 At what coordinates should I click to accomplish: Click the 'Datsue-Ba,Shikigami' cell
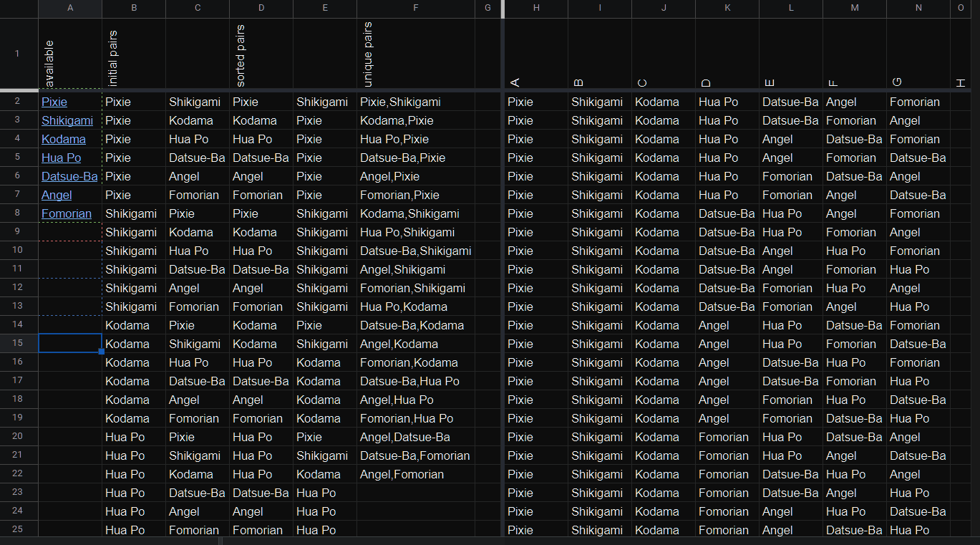[416, 251]
